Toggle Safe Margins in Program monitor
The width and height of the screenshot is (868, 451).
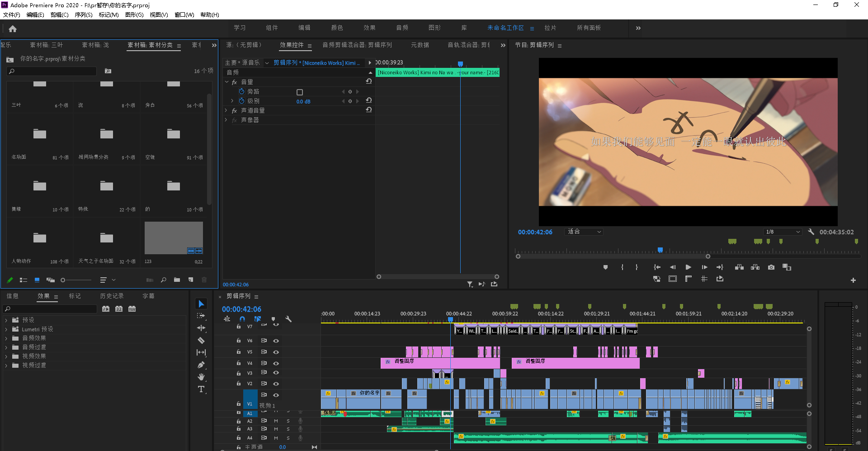[673, 279]
